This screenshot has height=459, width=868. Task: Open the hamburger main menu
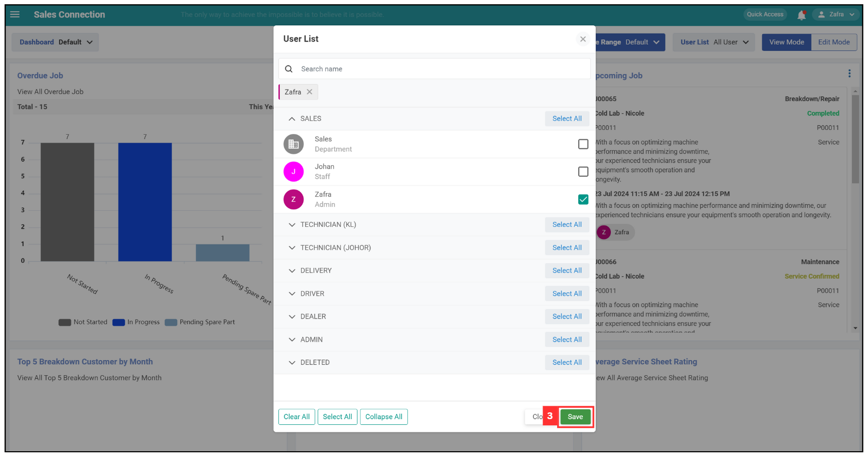[15, 15]
